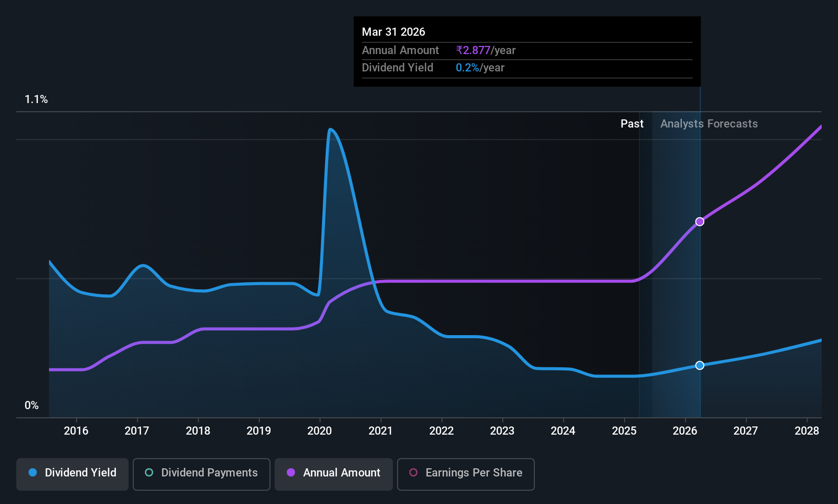Click the 2028 x-axis year label
This screenshot has width=838, height=504.
[807, 431]
